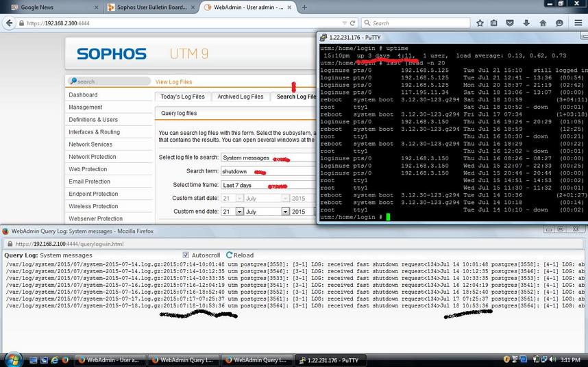Open a new Firefox tab with plus
The height and width of the screenshot is (367, 588).
coord(304,7)
